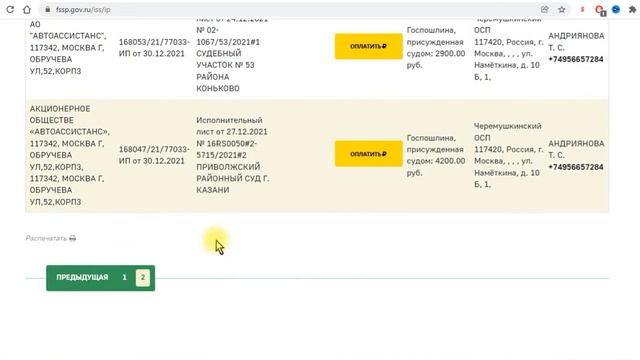Select case number 168053/21/77033-ИП
Screen dimensions: 640x360
(x=154, y=48)
